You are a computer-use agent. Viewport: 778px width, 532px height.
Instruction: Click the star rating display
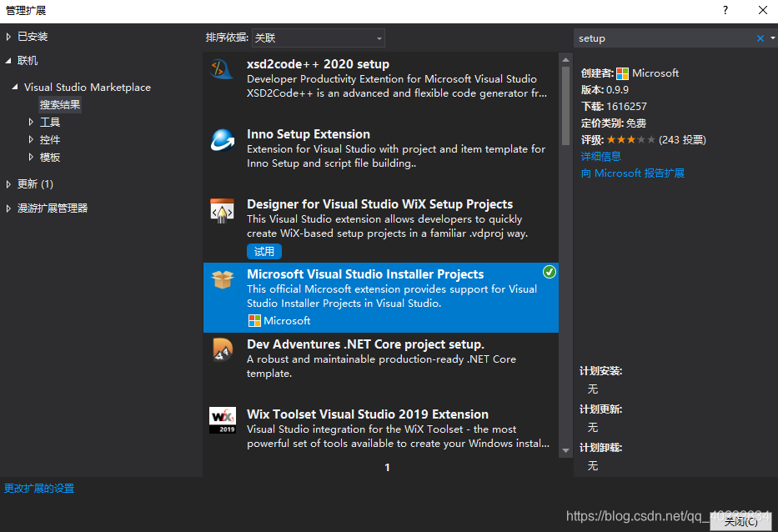point(630,140)
